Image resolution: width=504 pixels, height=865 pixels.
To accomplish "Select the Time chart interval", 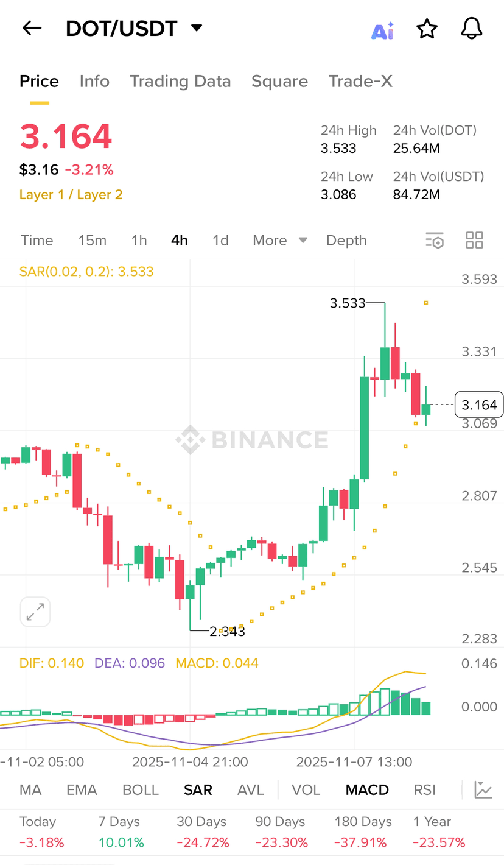I will pyautogui.click(x=37, y=241).
